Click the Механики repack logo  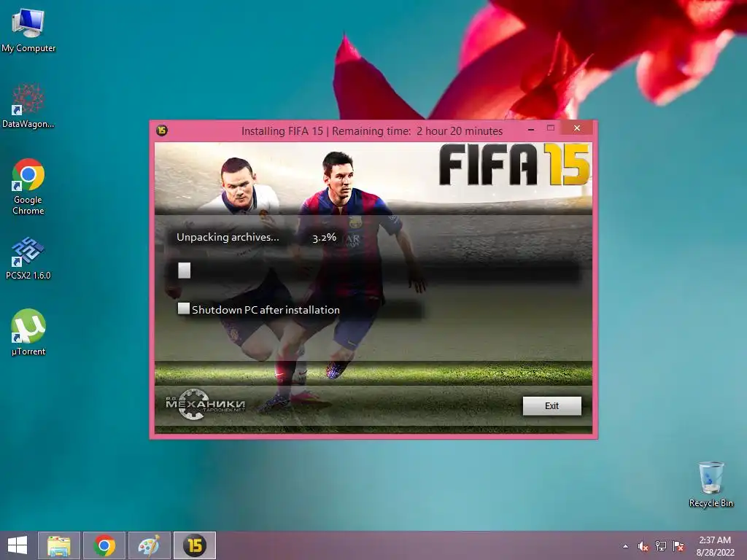coord(205,404)
